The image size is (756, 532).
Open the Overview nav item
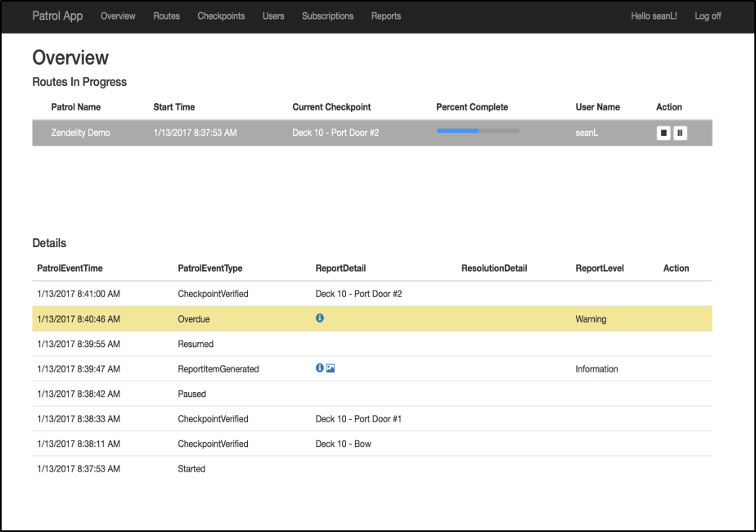pyautogui.click(x=118, y=16)
